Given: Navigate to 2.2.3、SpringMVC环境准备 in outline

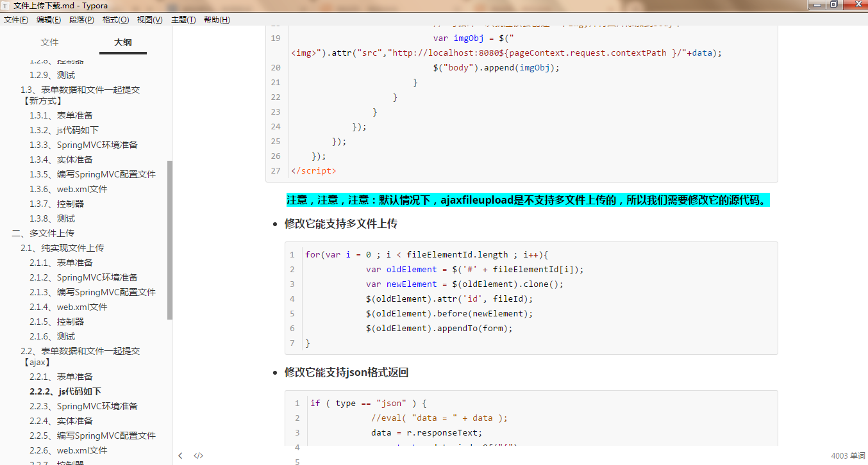Looking at the screenshot, I should click(x=83, y=406).
